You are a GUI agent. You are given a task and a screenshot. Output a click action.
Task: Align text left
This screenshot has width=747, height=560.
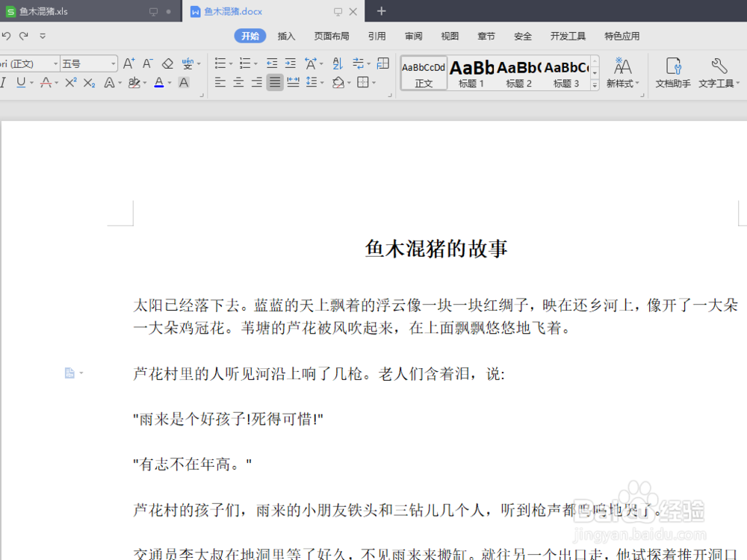pos(220,82)
